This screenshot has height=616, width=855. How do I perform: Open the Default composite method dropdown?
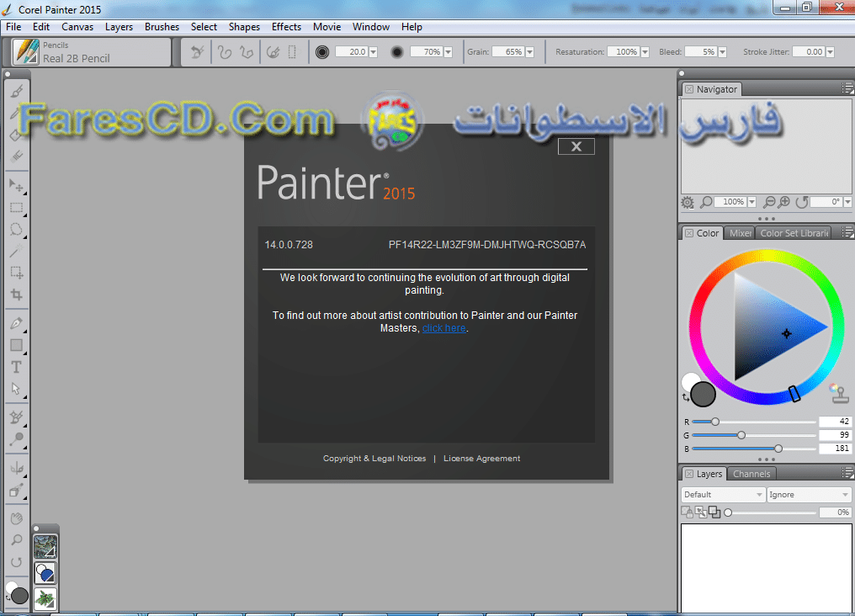click(723, 495)
